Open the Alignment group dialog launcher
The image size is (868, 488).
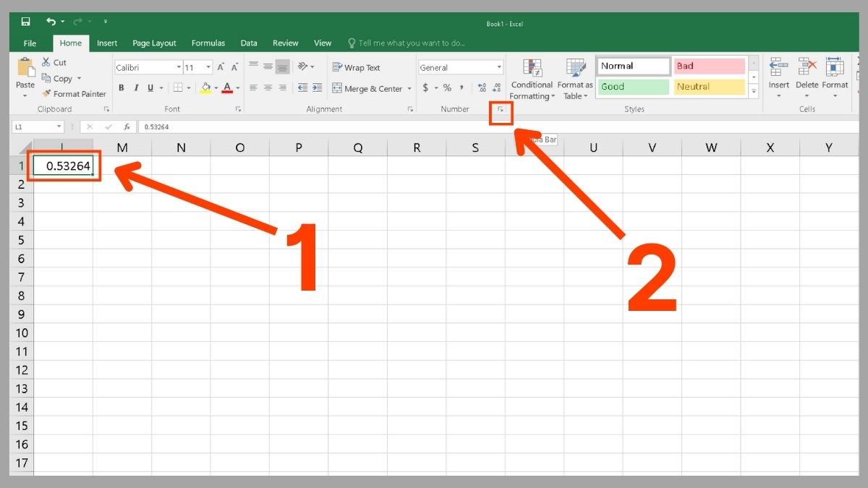click(411, 109)
